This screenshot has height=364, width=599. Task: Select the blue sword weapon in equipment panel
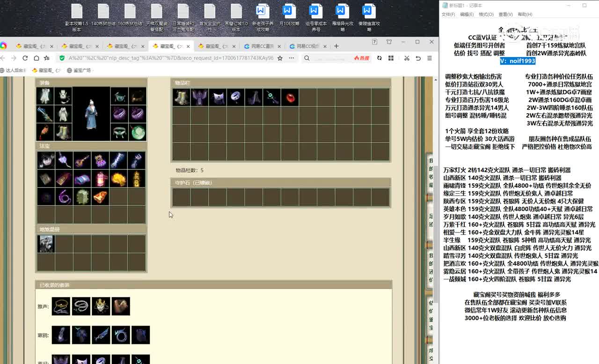[x=45, y=114]
